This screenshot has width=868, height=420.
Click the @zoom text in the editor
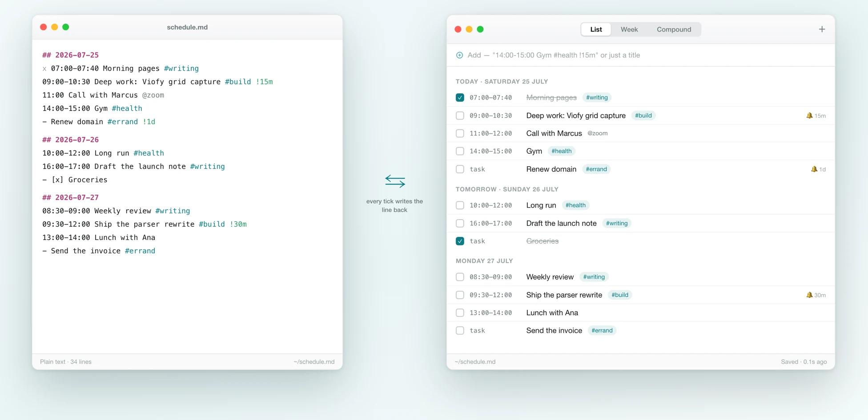153,95
